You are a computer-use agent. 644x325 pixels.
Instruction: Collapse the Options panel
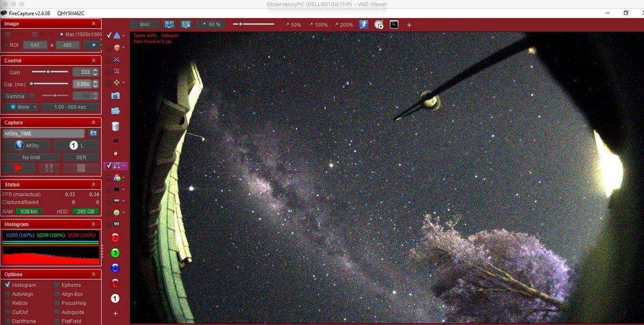[94, 275]
